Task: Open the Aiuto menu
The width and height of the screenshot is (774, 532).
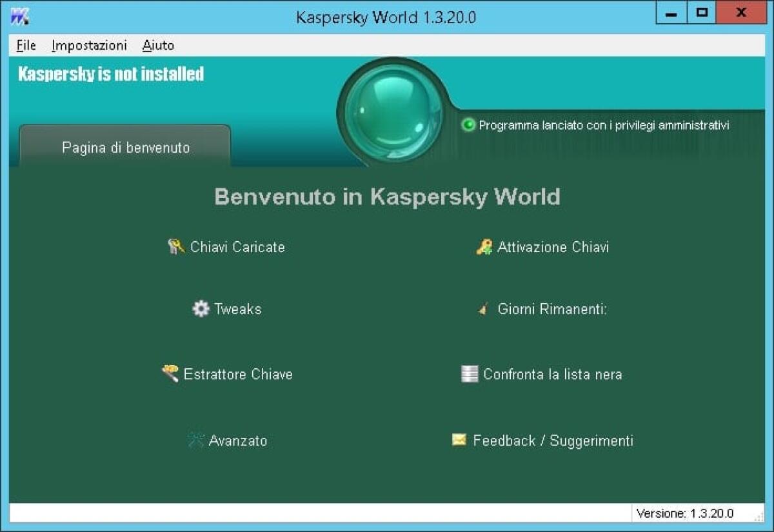Action: [157, 45]
